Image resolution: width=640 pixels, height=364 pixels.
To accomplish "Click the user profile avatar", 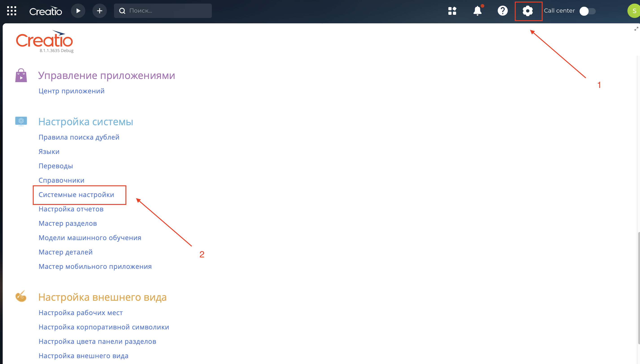I will [634, 11].
